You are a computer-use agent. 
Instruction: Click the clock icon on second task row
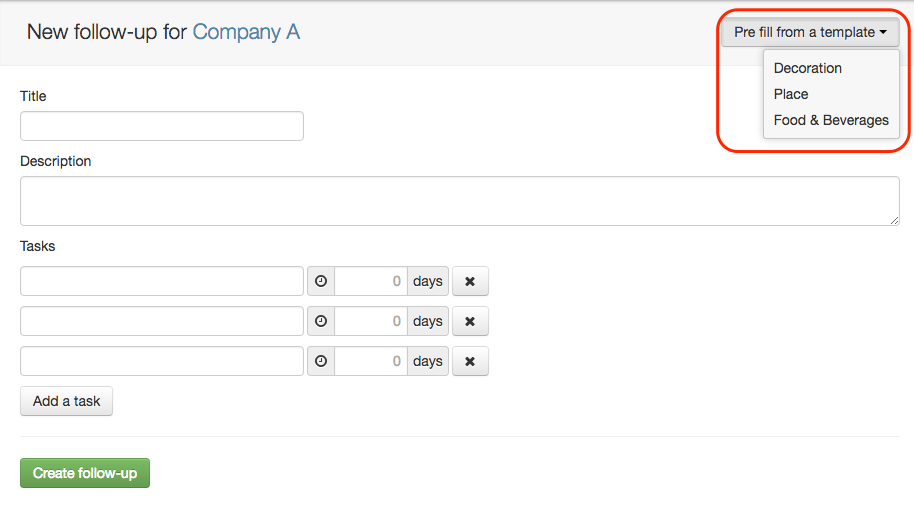point(321,321)
